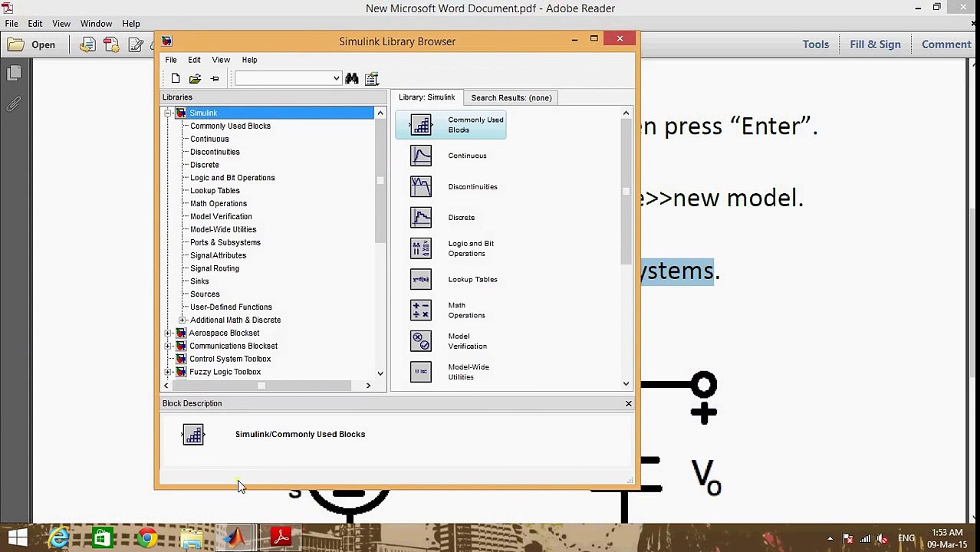Click the Open folder icon in Simulink toolbar
The image size is (980, 552).
pos(195,78)
